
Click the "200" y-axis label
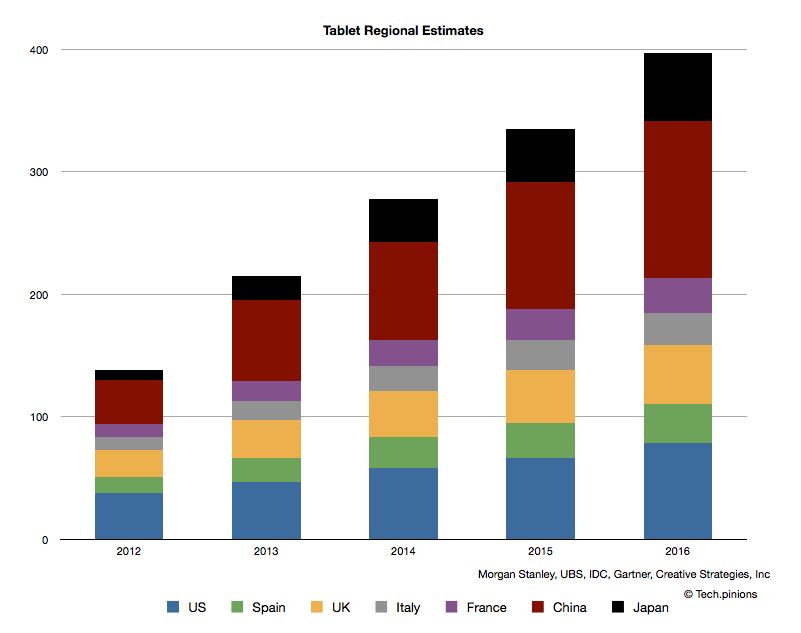click(x=39, y=295)
